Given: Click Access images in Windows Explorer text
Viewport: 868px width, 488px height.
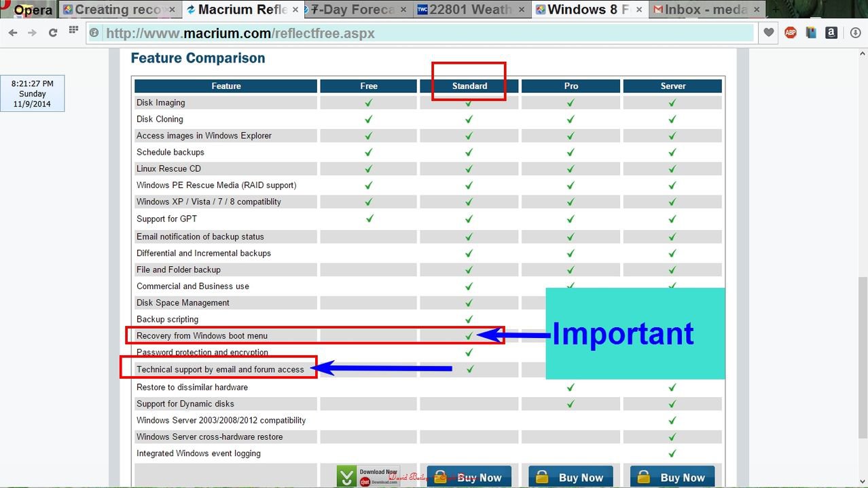Looking at the screenshot, I should 204,136.
